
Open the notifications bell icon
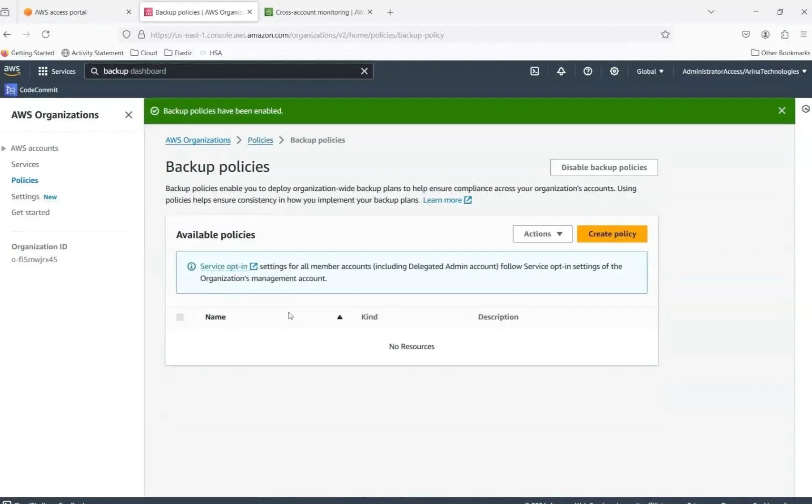tap(561, 71)
